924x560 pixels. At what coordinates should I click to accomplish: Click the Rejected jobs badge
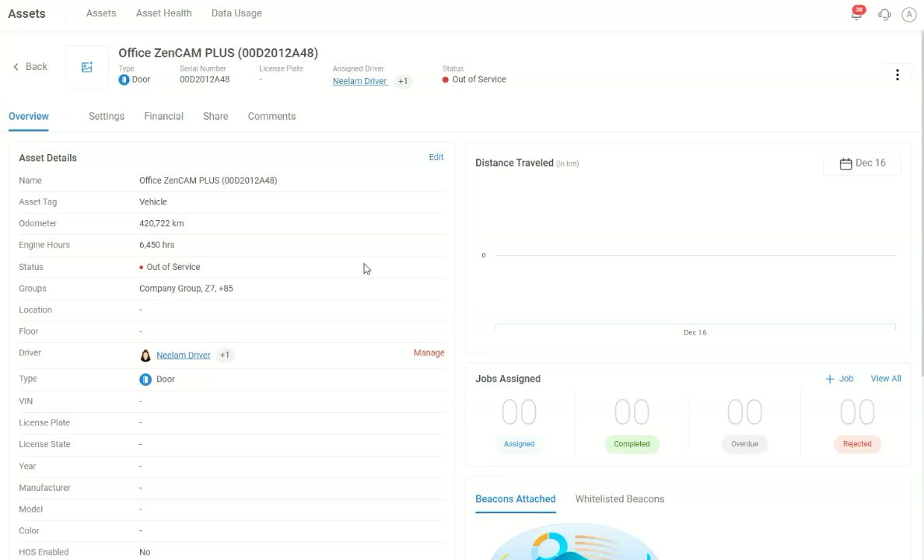(857, 444)
